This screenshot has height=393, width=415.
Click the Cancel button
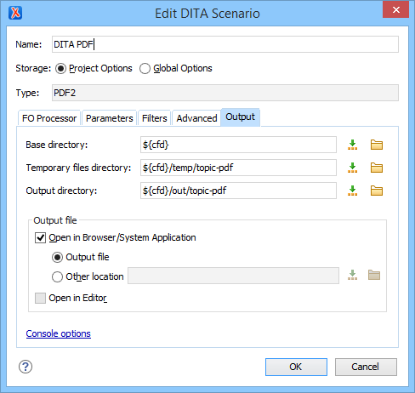pos(366,367)
